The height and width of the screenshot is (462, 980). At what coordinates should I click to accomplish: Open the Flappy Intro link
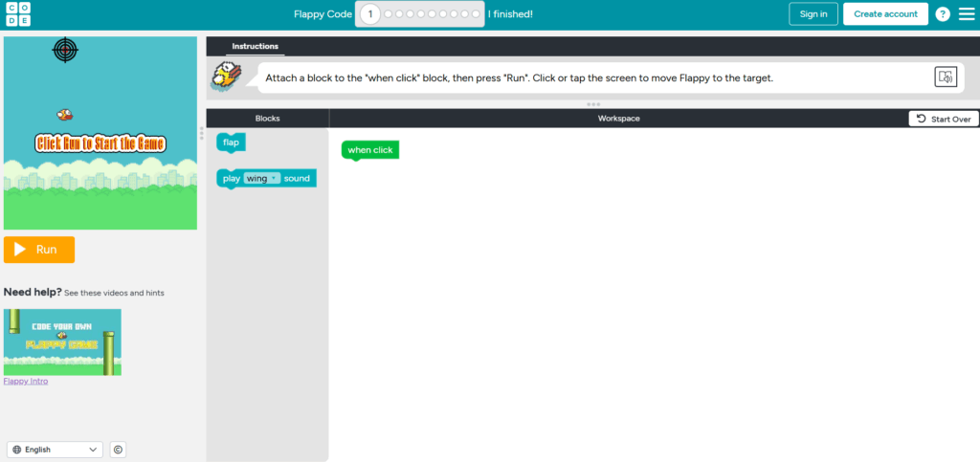26,381
